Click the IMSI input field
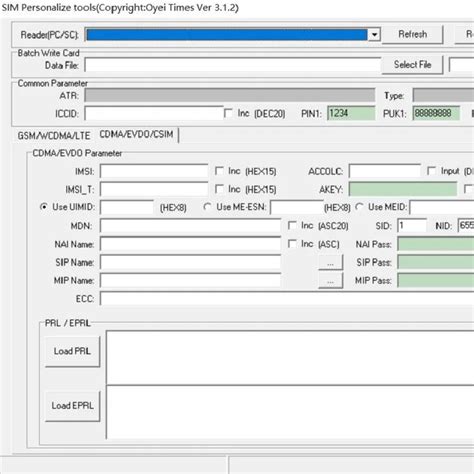The image size is (474, 474). pos(154,171)
